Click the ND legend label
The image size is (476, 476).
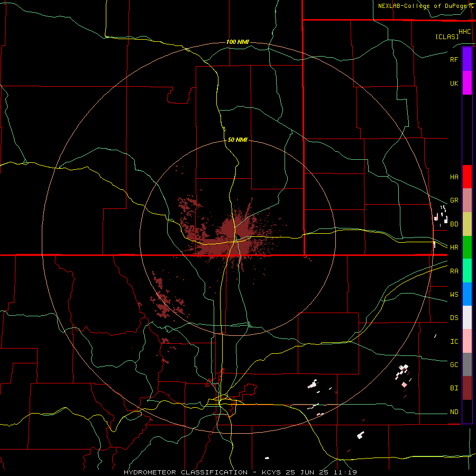click(x=454, y=412)
